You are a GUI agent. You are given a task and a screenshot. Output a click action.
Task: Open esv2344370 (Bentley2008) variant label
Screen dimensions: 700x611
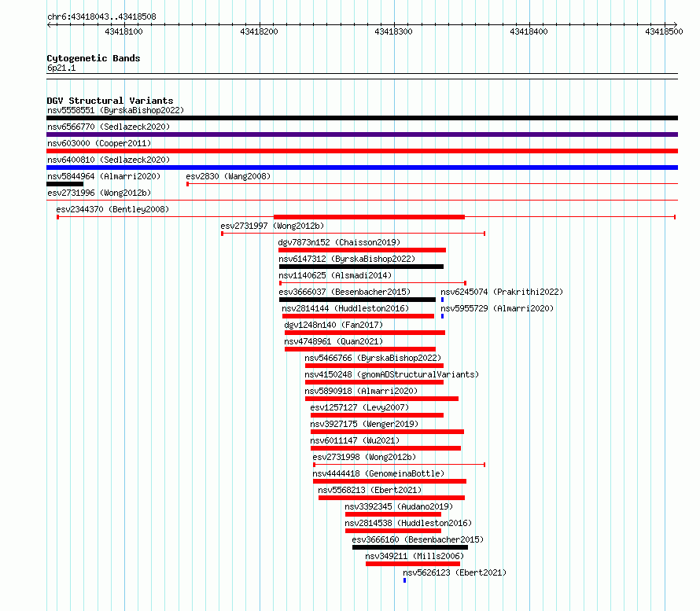tap(112, 209)
